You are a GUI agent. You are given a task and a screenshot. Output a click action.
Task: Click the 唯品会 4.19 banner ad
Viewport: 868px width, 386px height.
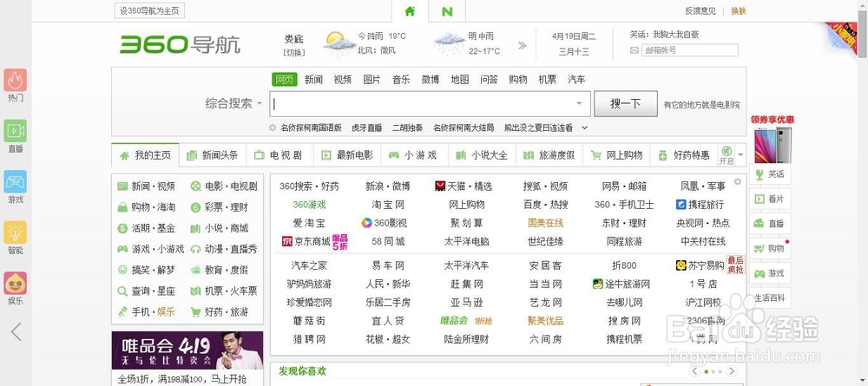coord(187,350)
